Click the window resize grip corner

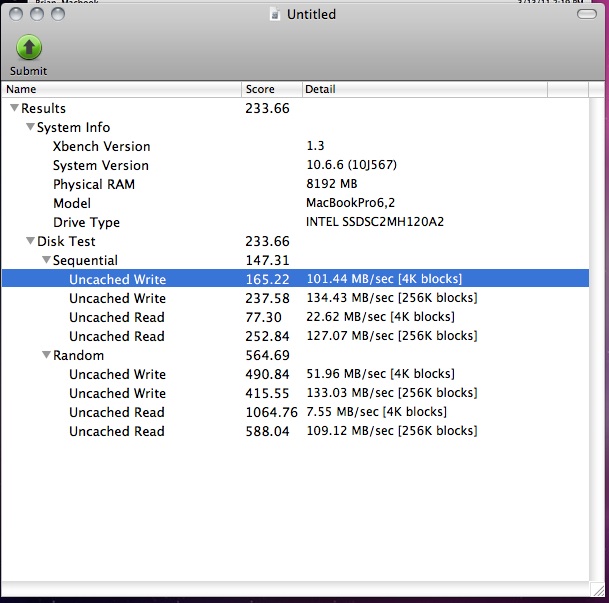597,589
